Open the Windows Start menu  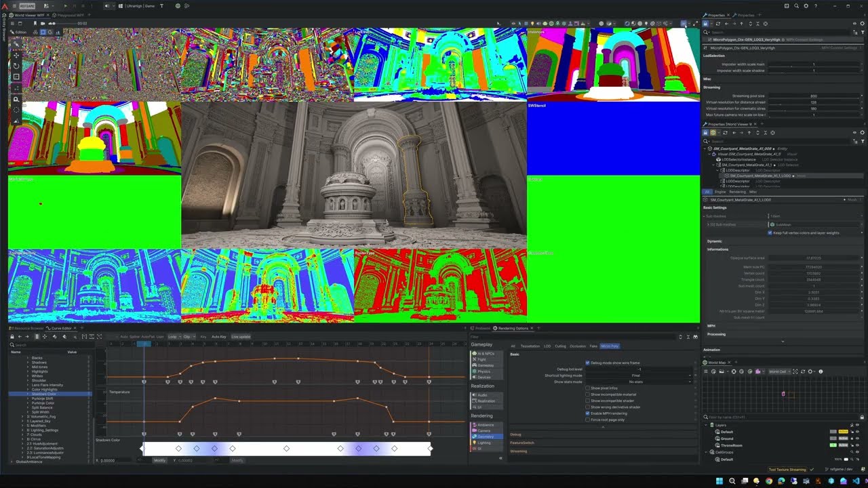[719, 481]
